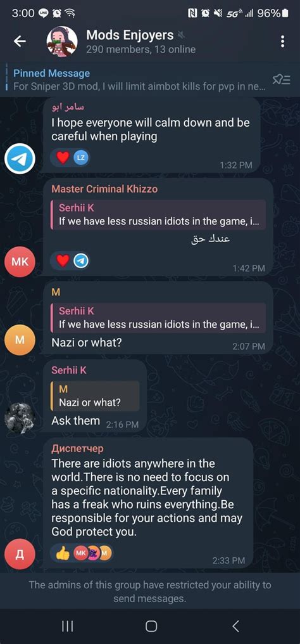Open the orange M profile avatar
Screen dimensions: 300x644
20,340
